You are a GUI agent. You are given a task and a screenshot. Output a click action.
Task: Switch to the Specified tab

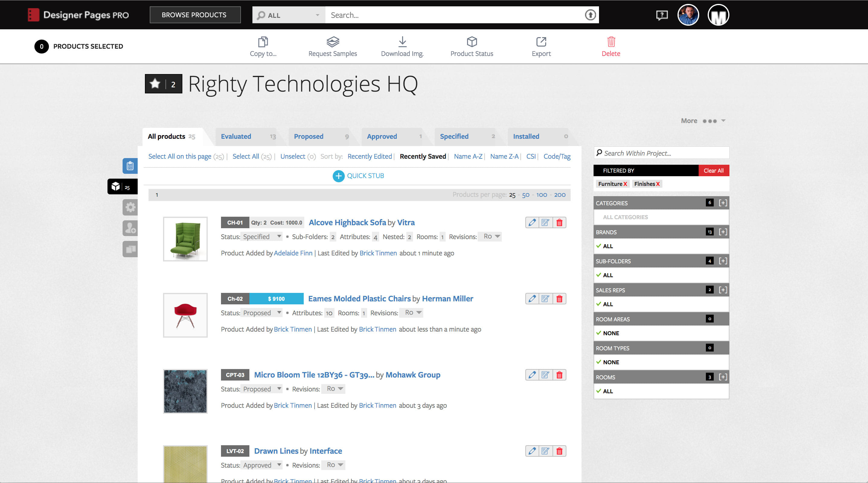(454, 136)
